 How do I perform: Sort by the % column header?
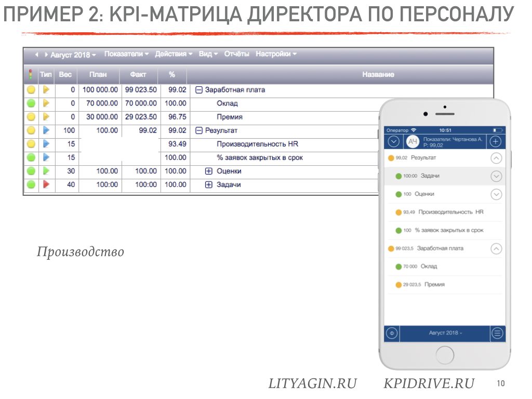point(172,74)
